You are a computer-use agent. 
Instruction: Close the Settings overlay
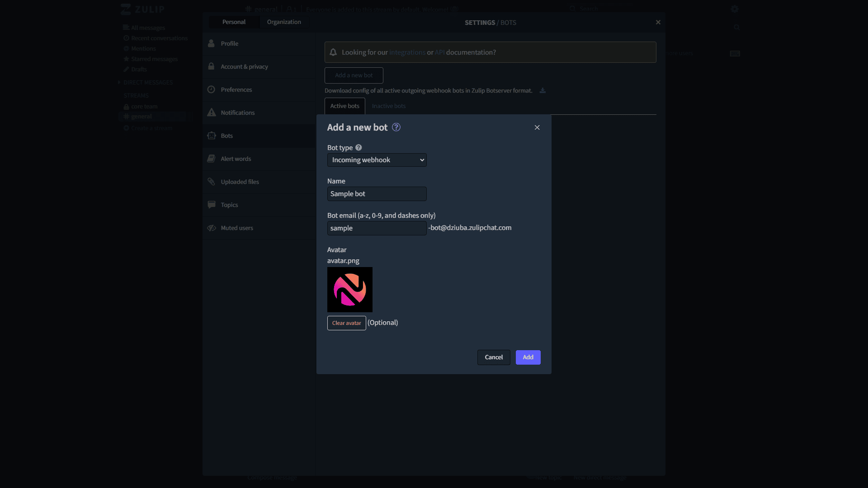pyautogui.click(x=658, y=22)
